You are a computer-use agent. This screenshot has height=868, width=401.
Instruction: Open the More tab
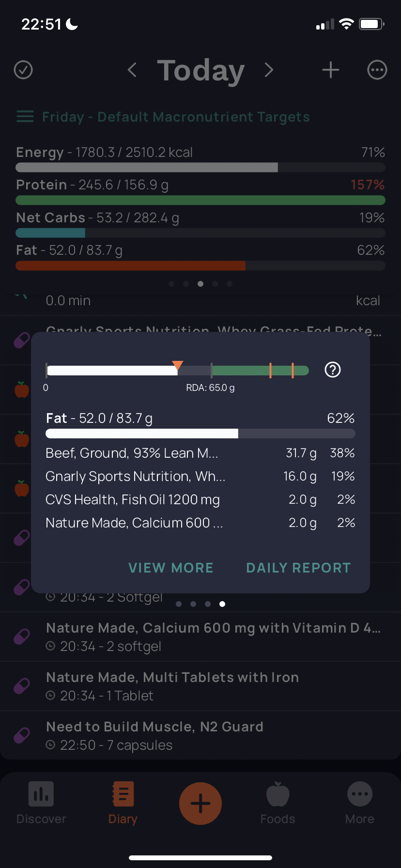360,804
